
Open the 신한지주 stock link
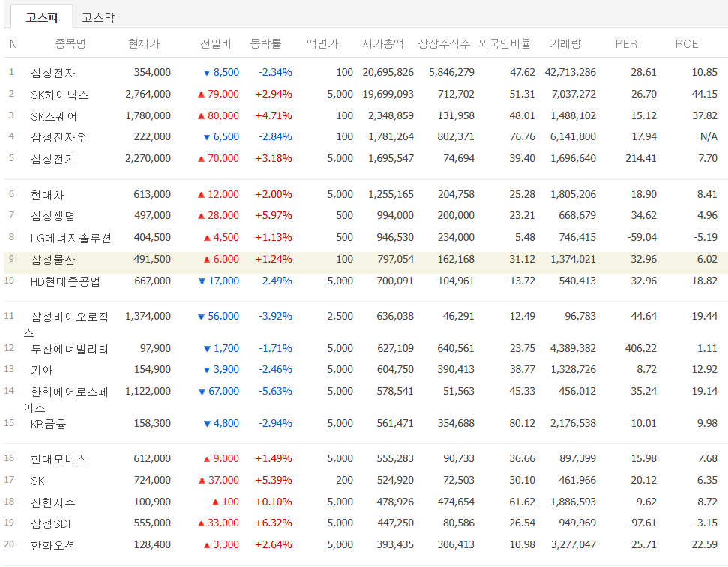[x=53, y=502]
